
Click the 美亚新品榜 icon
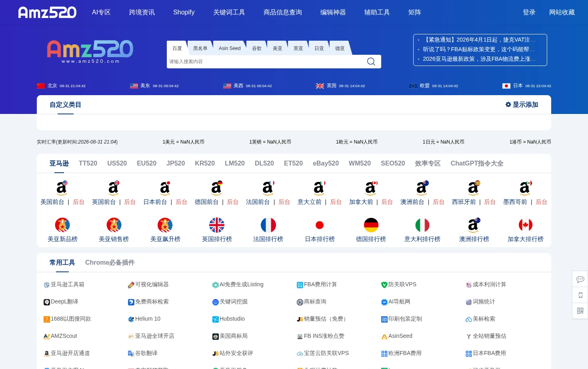62,225
